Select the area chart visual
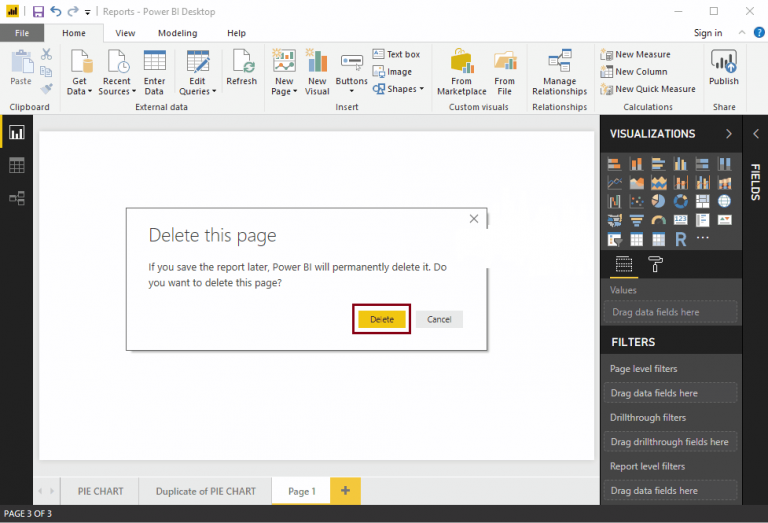 click(x=636, y=183)
